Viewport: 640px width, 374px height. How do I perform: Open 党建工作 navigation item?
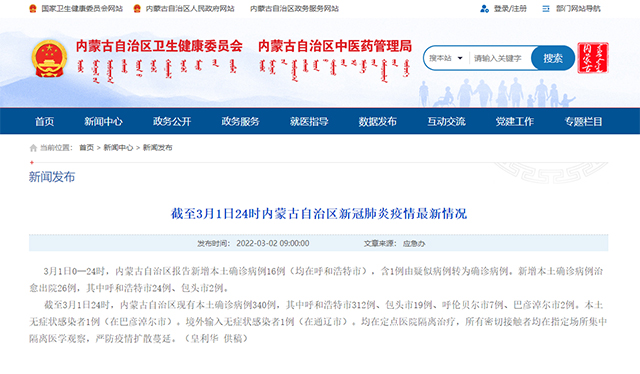[515, 121]
